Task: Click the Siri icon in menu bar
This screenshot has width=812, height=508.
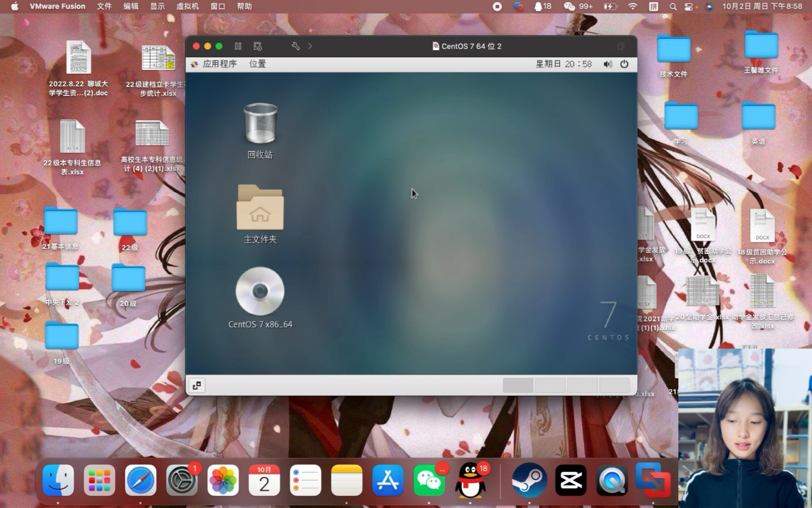Action: 709,6
